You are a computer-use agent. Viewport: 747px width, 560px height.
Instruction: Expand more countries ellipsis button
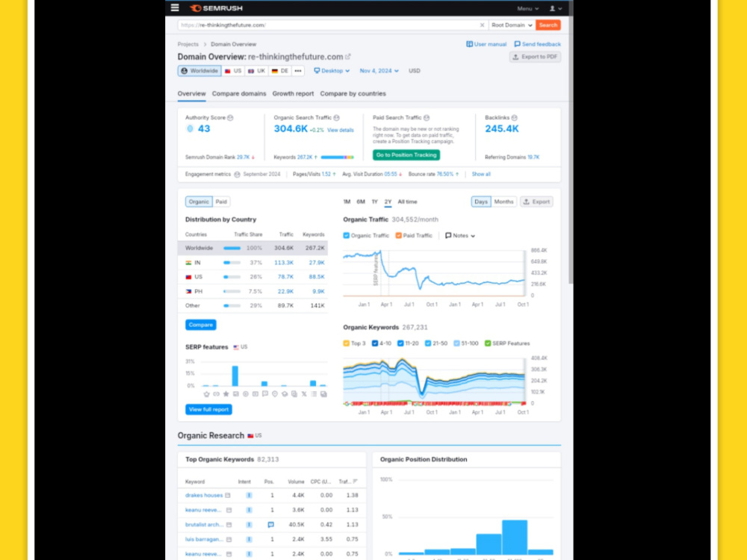click(298, 71)
